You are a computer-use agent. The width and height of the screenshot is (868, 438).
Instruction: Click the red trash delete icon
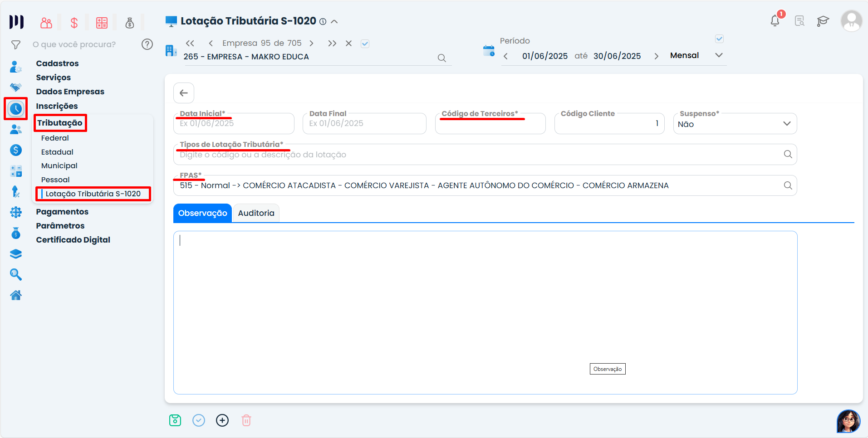(x=246, y=420)
